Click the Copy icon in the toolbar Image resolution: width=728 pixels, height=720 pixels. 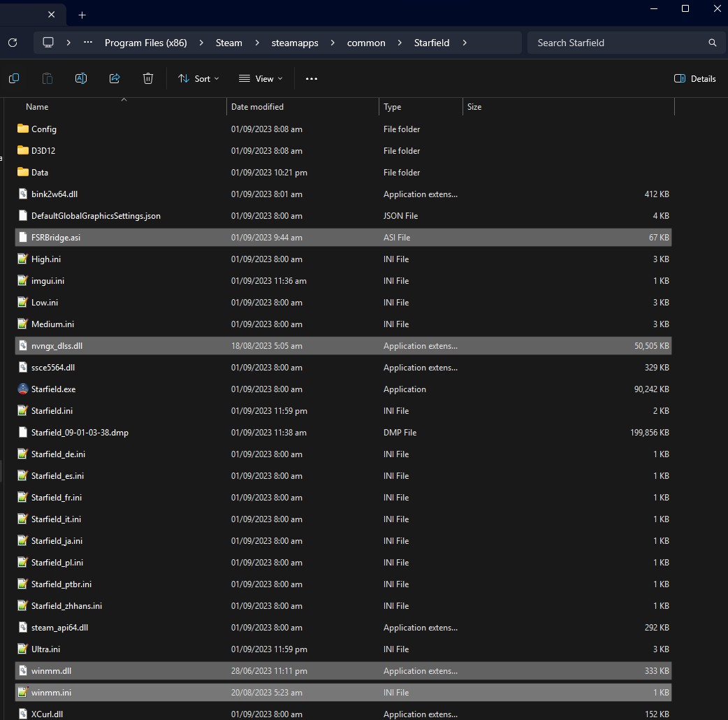tap(14, 78)
